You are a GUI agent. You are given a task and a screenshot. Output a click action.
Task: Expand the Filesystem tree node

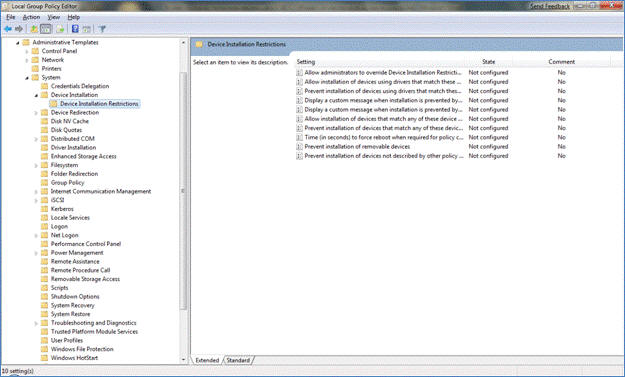36,165
